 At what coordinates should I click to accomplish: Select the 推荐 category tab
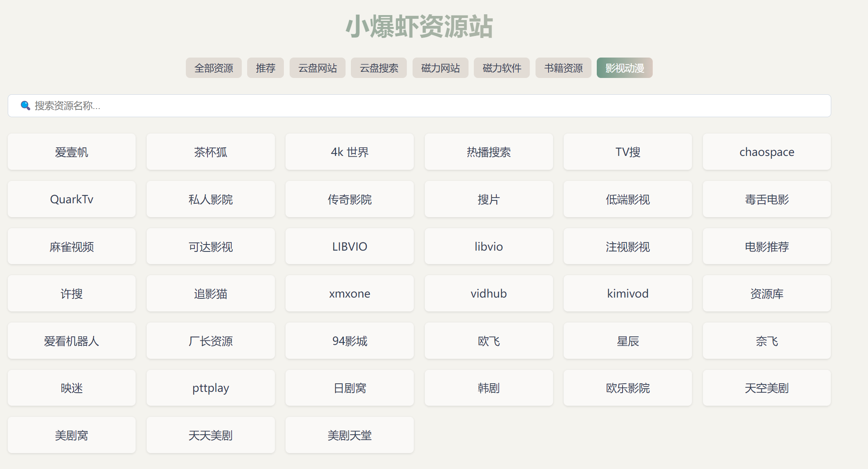point(266,68)
